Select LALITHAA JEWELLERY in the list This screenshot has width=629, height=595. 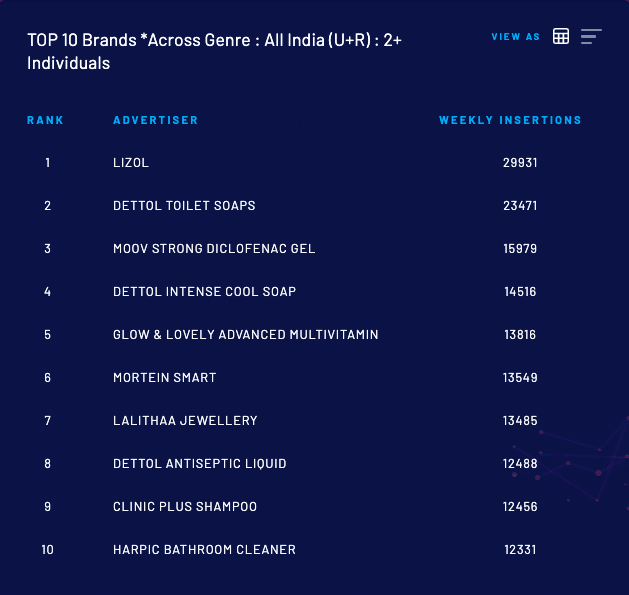[x=185, y=420]
